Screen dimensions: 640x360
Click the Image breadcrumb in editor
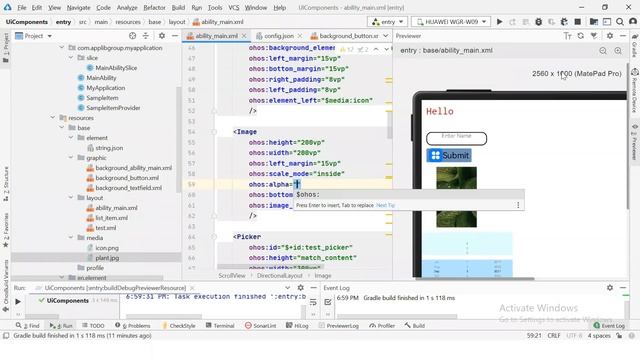click(x=323, y=276)
